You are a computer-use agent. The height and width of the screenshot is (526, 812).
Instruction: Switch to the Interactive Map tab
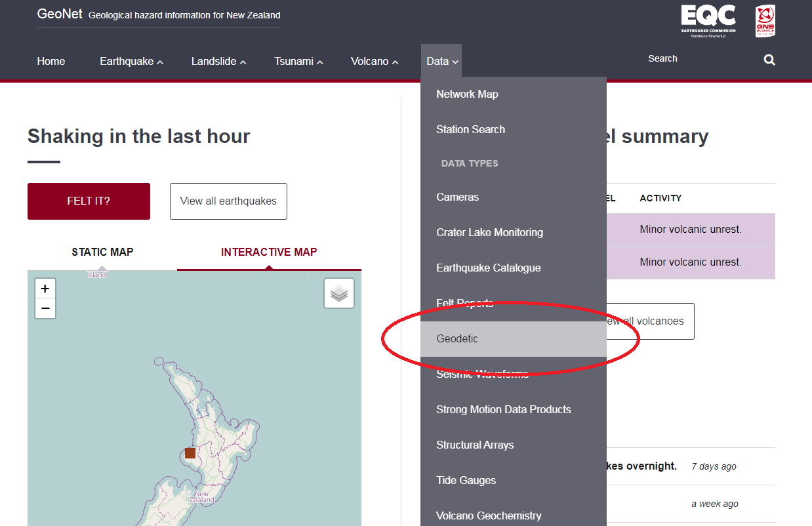coord(269,252)
